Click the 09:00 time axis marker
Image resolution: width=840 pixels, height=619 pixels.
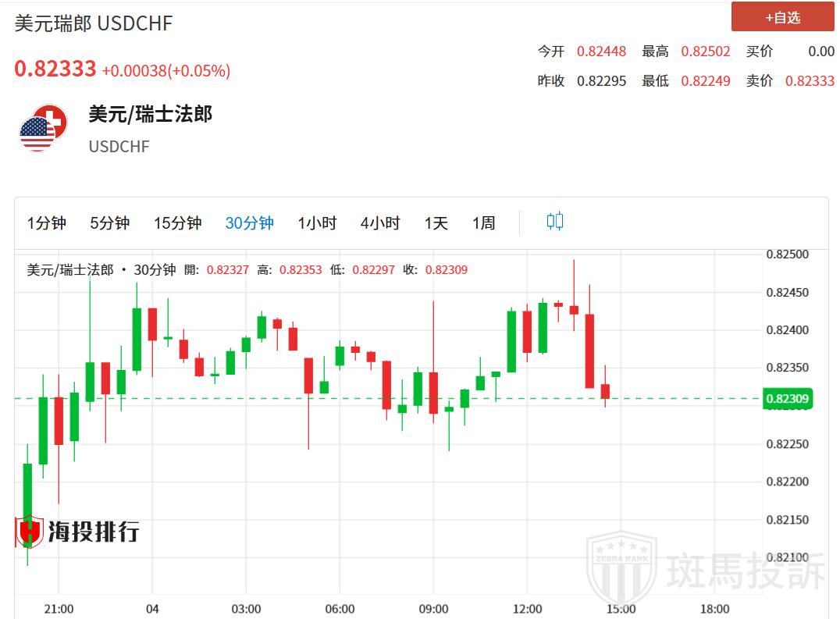[433, 609]
